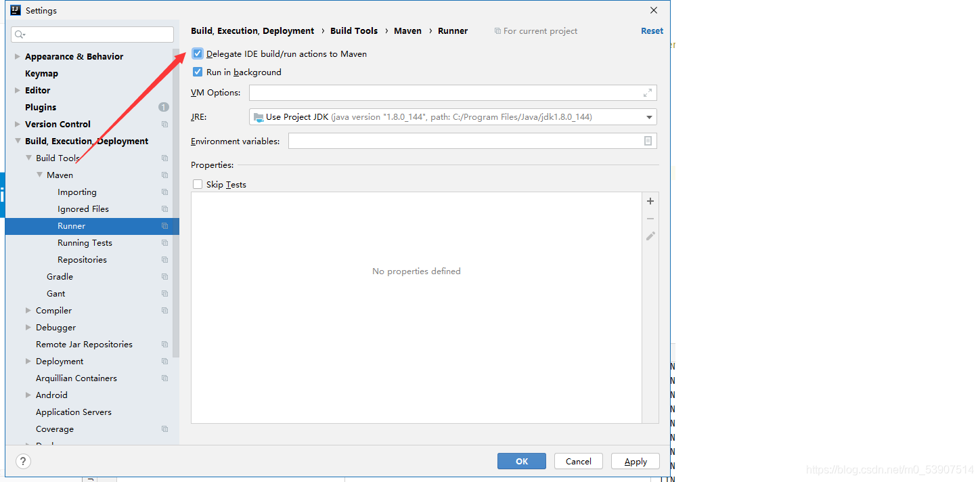This screenshot has width=980, height=482.
Task: Click project-level icon beside Version Control
Action: pyautogui.click(x=164, y=125)
